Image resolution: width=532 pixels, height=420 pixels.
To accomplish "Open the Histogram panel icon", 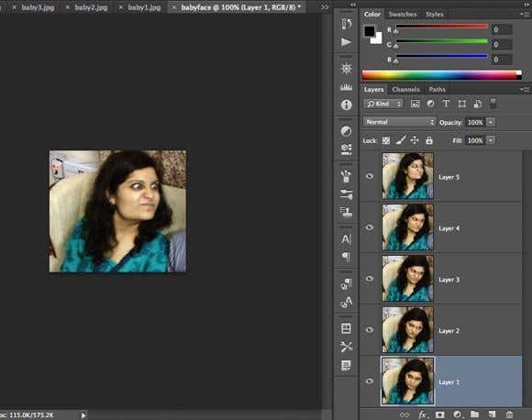I will tap(346, 87).
